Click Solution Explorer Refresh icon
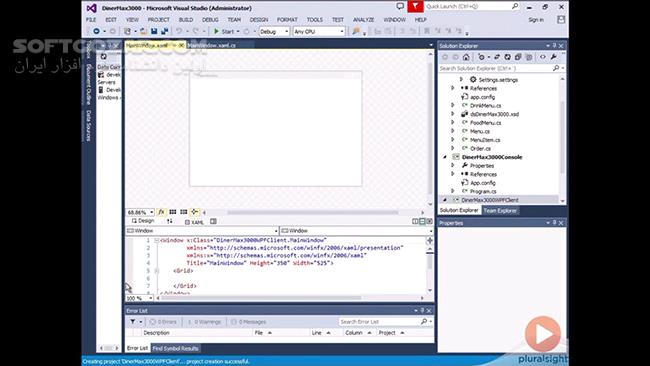This screenshot has width=650, height=366. (507, 57)
